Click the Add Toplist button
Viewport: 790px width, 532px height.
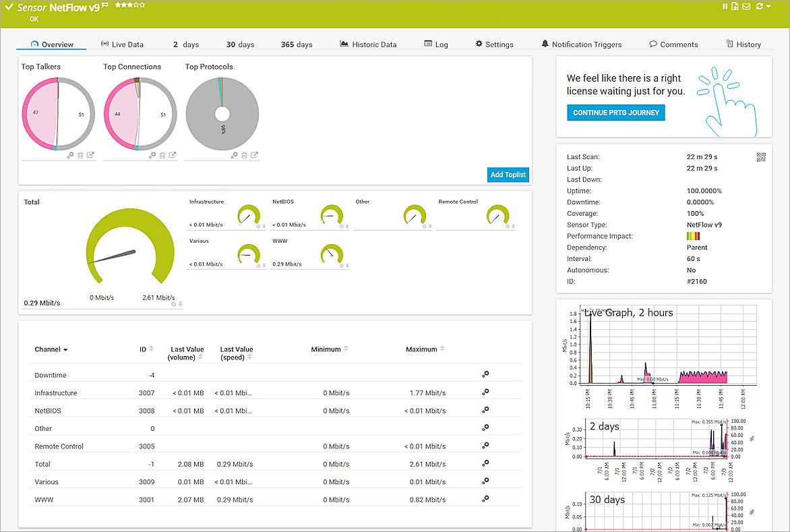(x=508, y=175)
